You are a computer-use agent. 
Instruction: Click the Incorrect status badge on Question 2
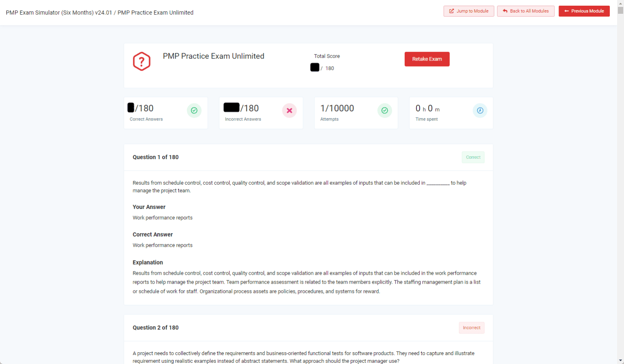tap(471, 327)
